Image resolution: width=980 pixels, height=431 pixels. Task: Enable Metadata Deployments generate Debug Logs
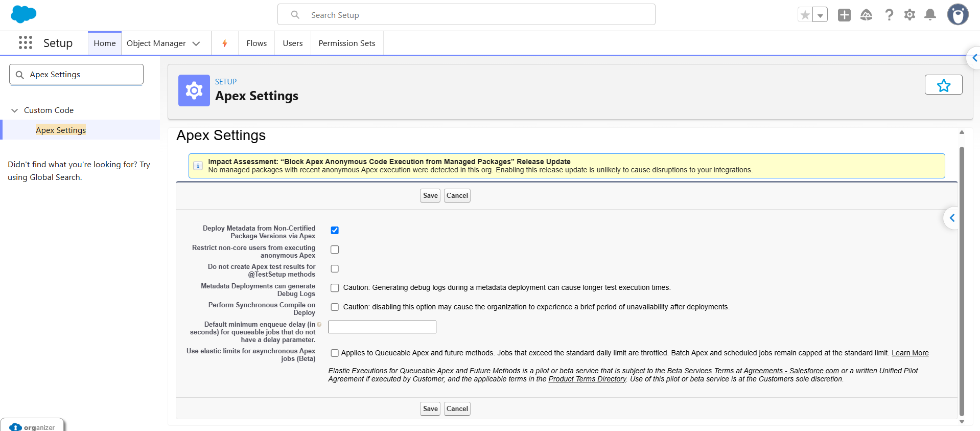pos(335,288)
